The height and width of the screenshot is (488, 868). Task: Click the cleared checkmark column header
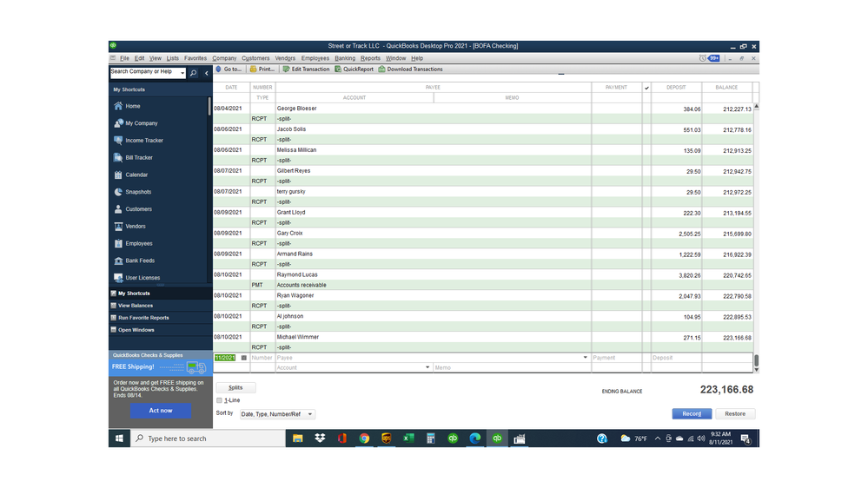tap(646, 88)
